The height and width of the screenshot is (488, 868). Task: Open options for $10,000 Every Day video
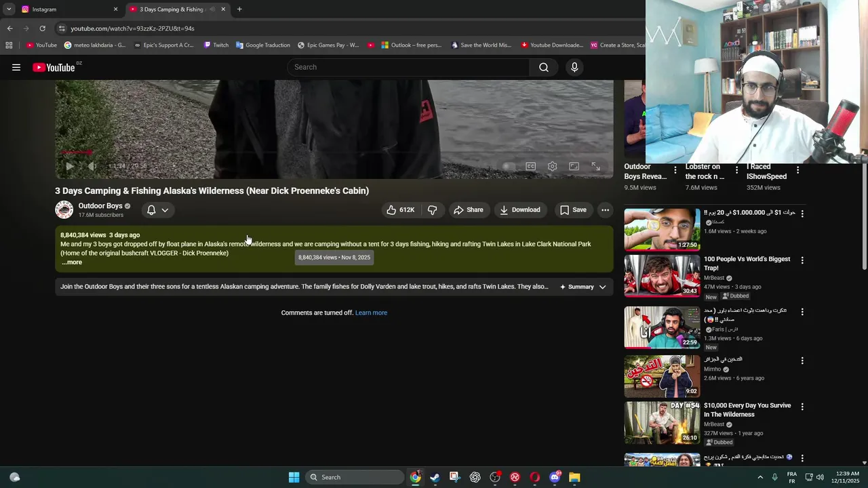(802, 407)
